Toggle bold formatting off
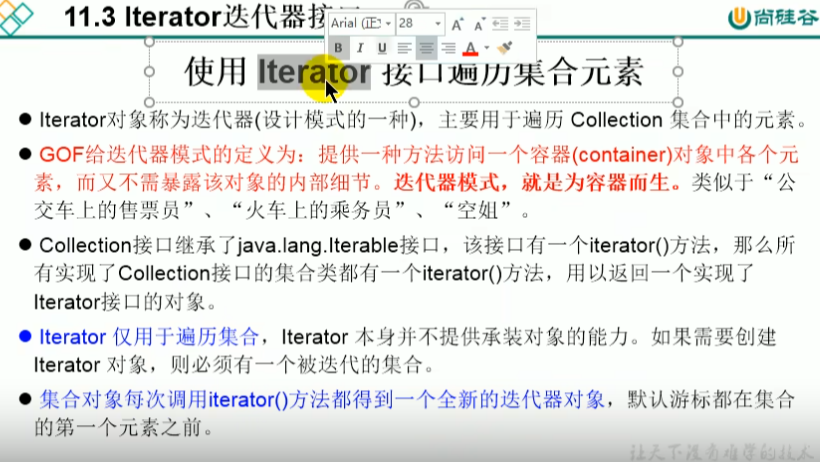Image resolution: width=820 pixels, height=462 pixels. tap(338, 47)
